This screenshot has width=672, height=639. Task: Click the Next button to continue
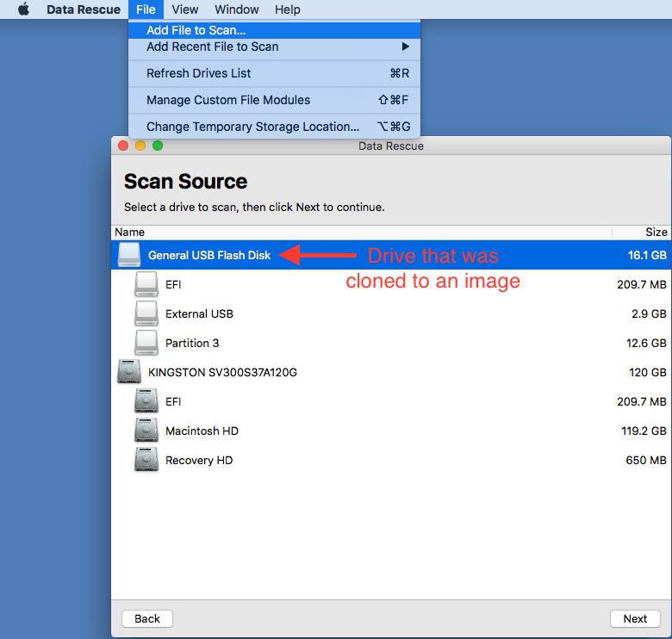pos(635,618)
